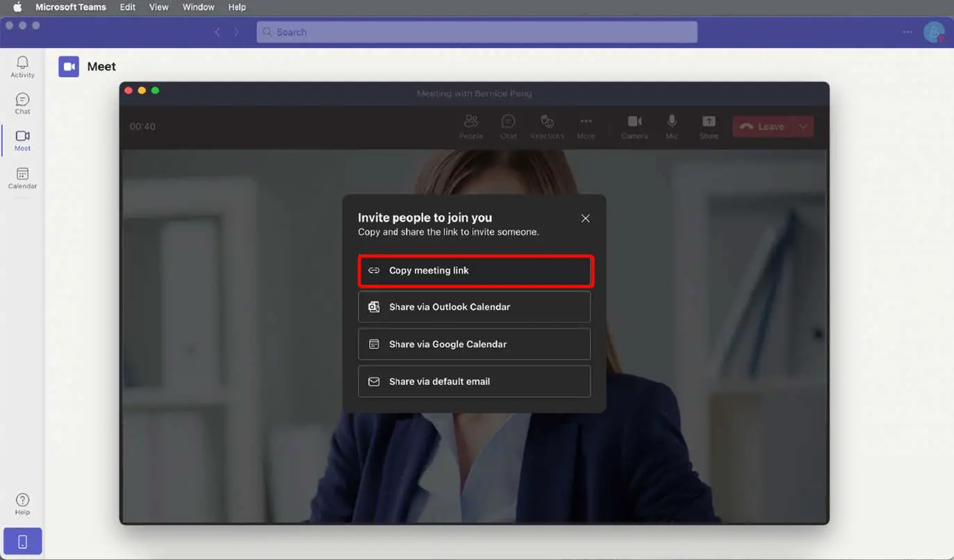Viewport: 954px width, 560px height.
Task: Copy the meeting link
Action: click(x=475, y=270)
